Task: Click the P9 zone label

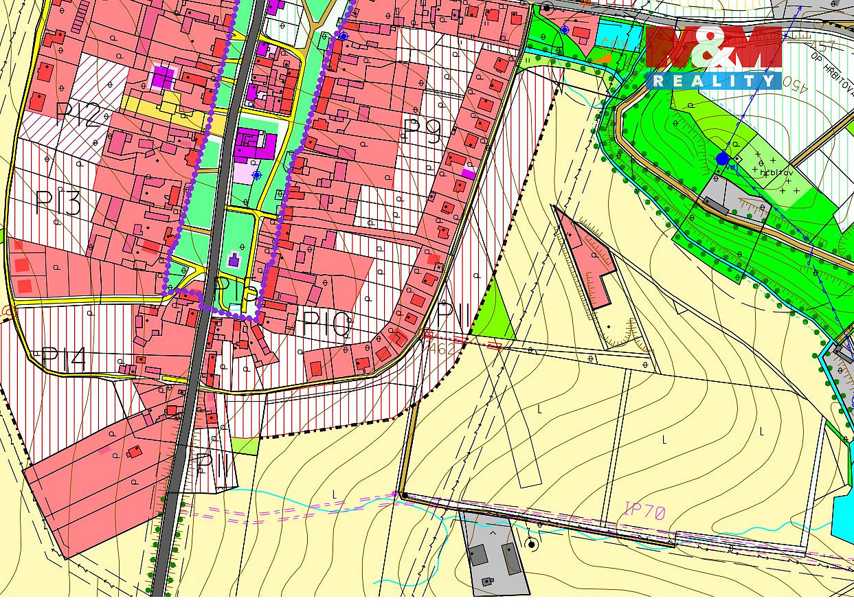Action: (421, 130)
